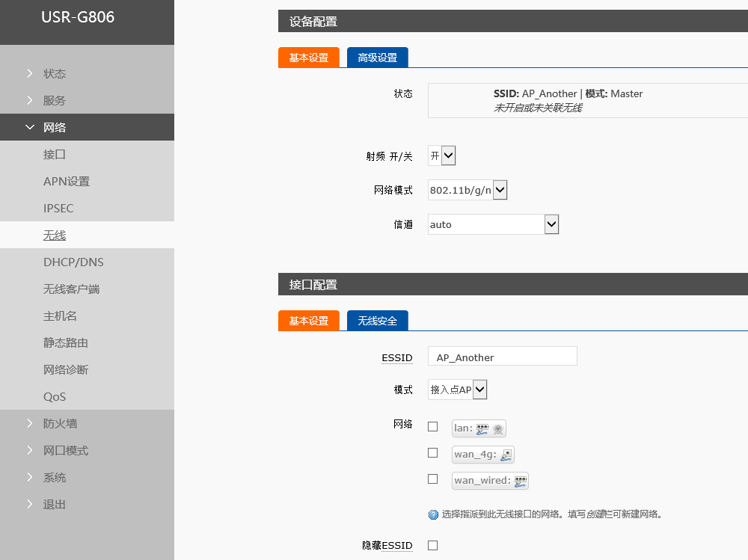This screenshot has width=748, height=560.
Task: Open the 信道 auto channel dropdown
Action: click(x=493, y=224)
